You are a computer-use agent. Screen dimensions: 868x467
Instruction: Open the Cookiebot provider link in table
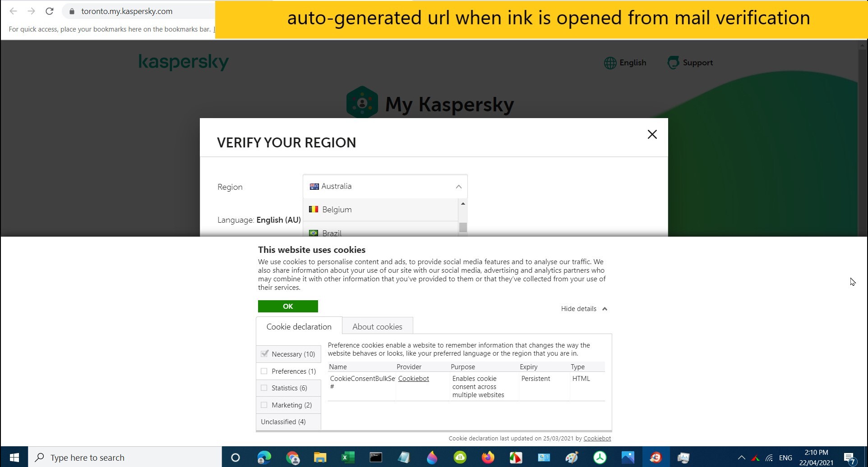point(413,379)
